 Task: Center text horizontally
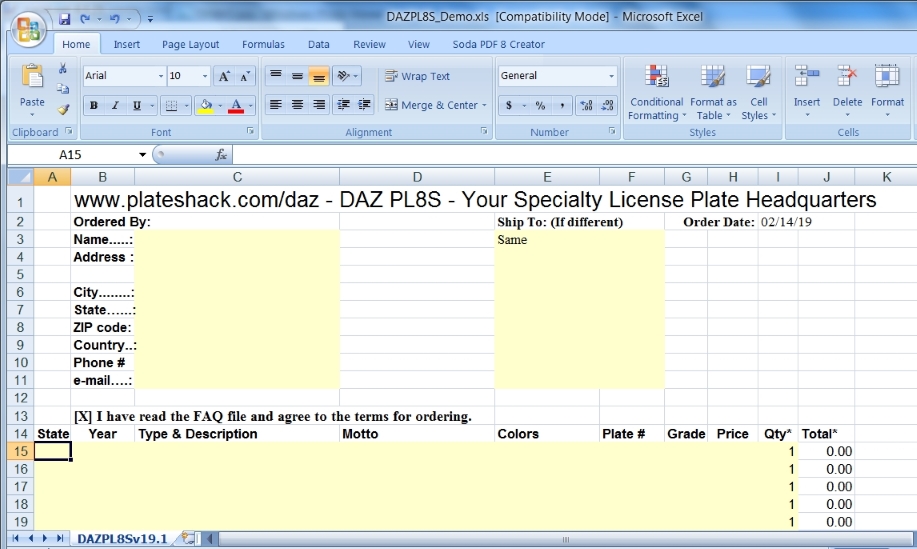297,105
